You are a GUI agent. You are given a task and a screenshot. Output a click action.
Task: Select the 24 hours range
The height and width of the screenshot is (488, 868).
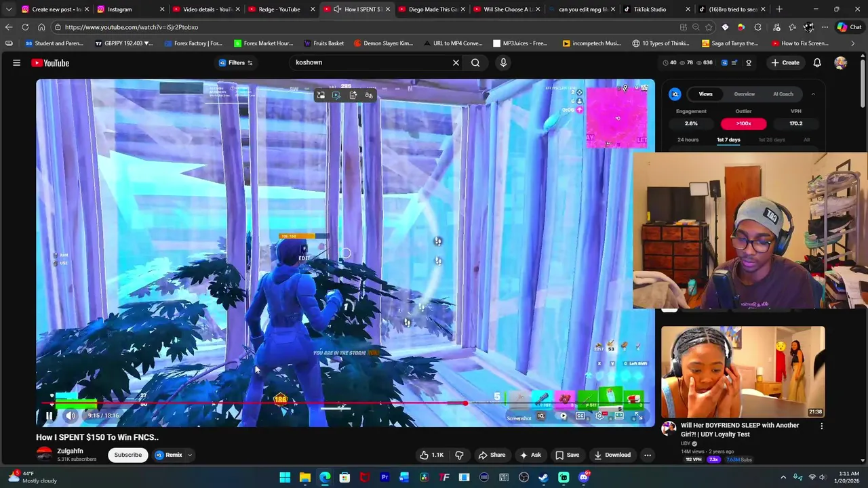(x=688, y=140)
